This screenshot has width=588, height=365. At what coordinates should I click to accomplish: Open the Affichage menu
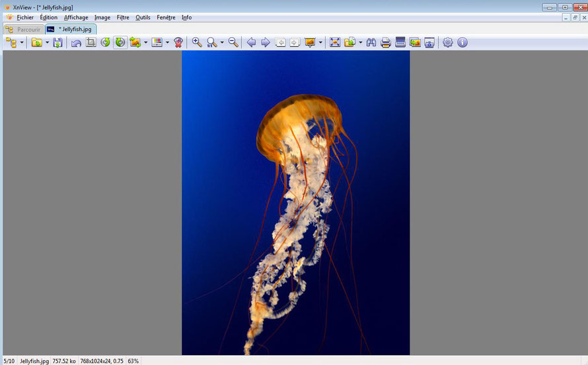pyautogui.click(x=76, y=17)
